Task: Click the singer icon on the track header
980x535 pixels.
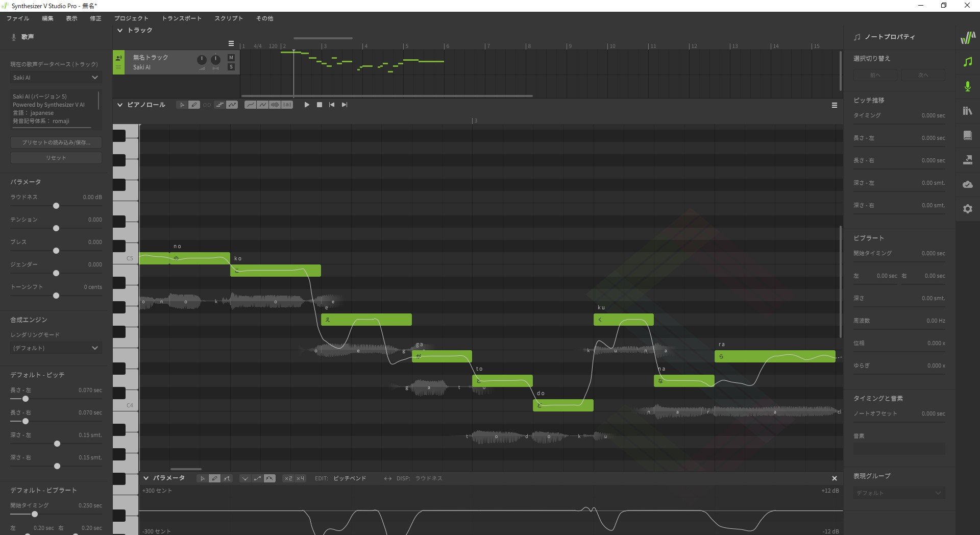Action: pyautogui.click(x=118, y=58)
